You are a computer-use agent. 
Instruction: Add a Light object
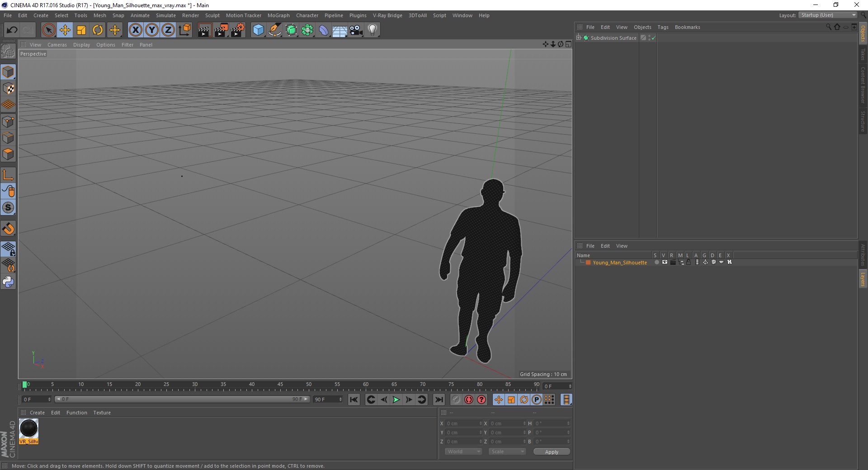[x=373, y=30]
